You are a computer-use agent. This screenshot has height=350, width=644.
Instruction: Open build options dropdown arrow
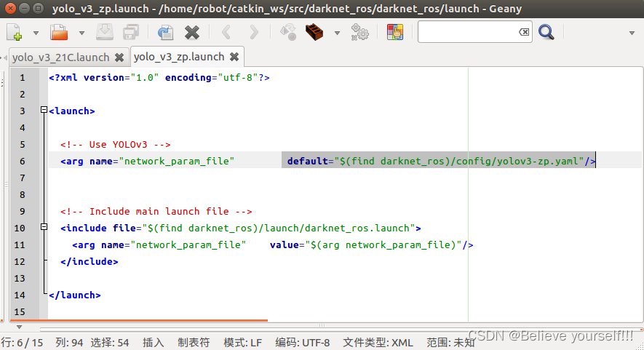[x=337, y=33]
